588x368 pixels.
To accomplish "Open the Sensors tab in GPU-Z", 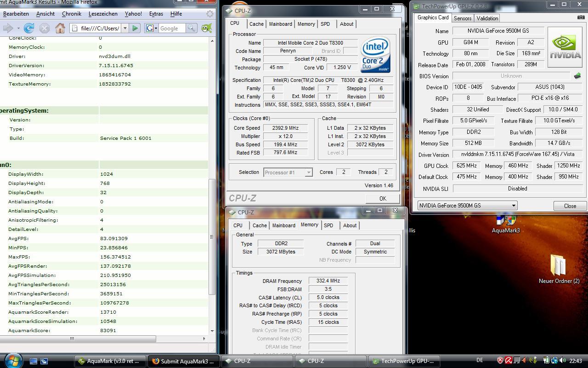I will [x=463, y=18].
